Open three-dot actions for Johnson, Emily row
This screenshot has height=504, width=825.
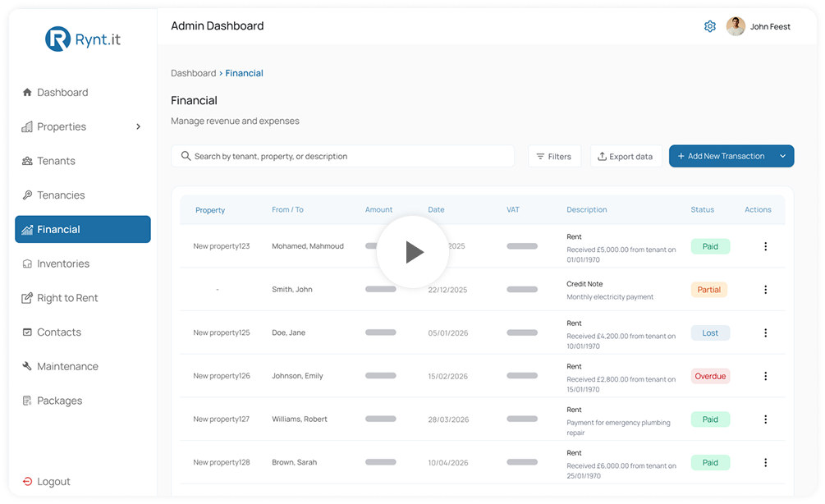765,376
